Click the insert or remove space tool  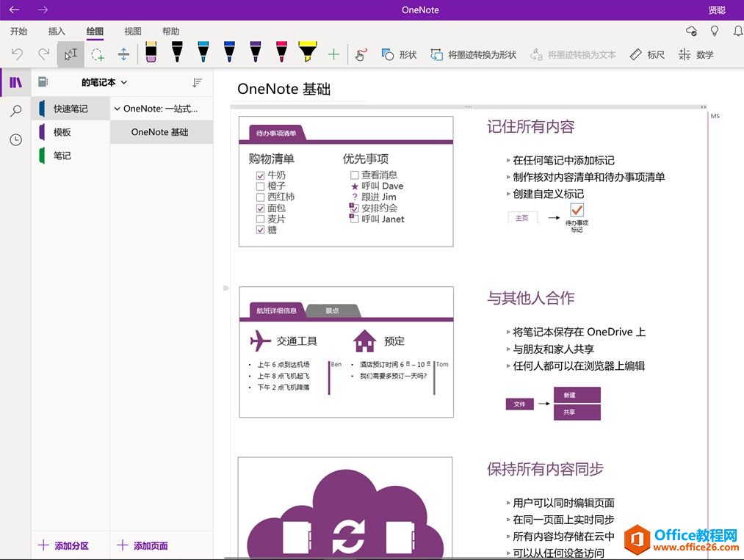(x=124, y=54)
